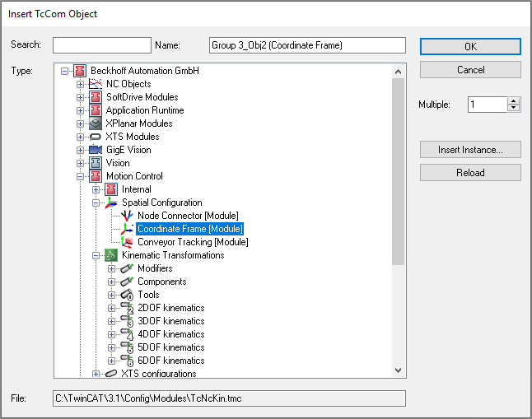The width and height of the screenshot is (532, 419).
Task: Click the 2DOF kinematics icon
Action: pos(127,308)
